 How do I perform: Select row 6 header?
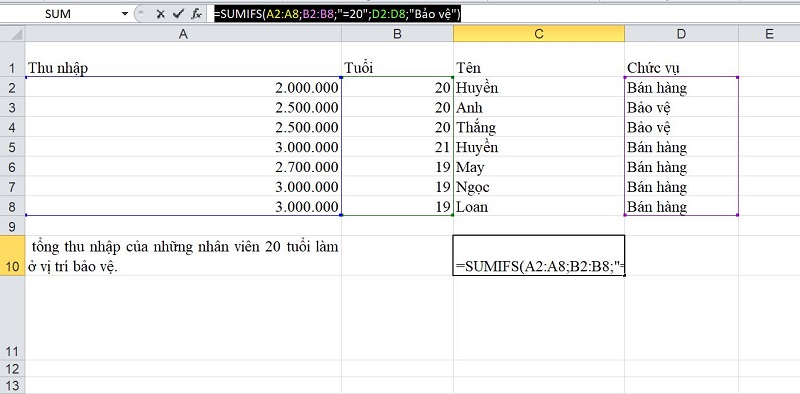pyautogui.click(x=12, y=167)
